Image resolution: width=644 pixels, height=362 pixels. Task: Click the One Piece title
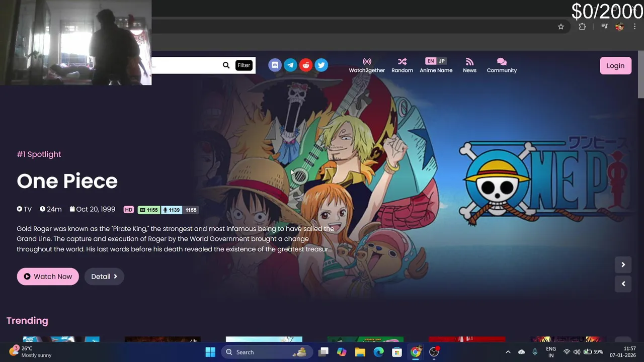67,181
